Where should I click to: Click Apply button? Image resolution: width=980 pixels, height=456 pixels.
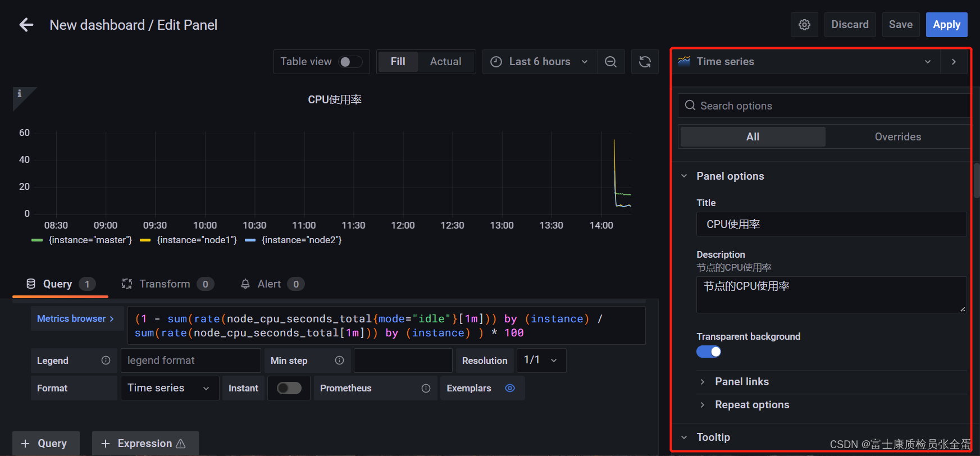click(946, 25)
